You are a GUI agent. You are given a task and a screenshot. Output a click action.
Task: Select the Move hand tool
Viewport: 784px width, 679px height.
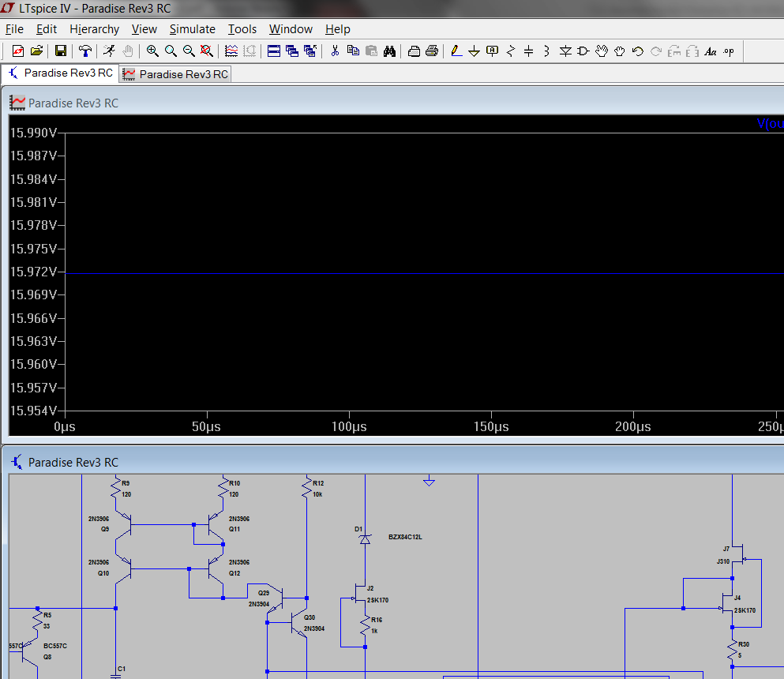tap(602, 51)
